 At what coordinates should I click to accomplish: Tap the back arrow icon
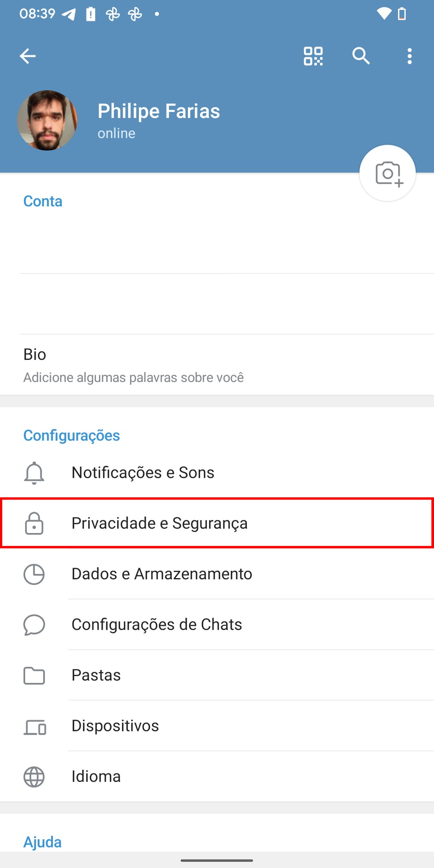click(28, 56)
